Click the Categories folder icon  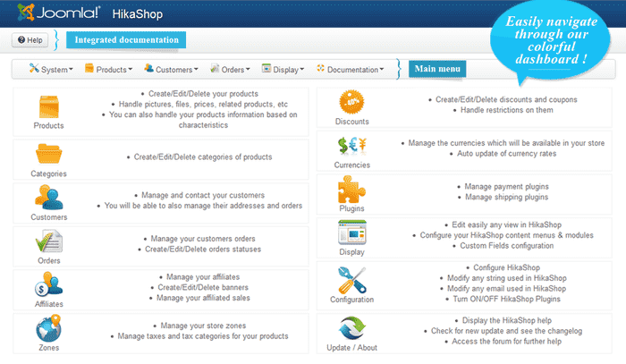[48, 153]
